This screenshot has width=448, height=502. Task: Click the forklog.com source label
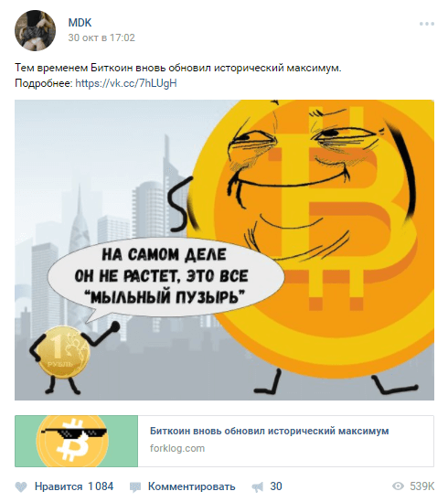click(177, 448)
